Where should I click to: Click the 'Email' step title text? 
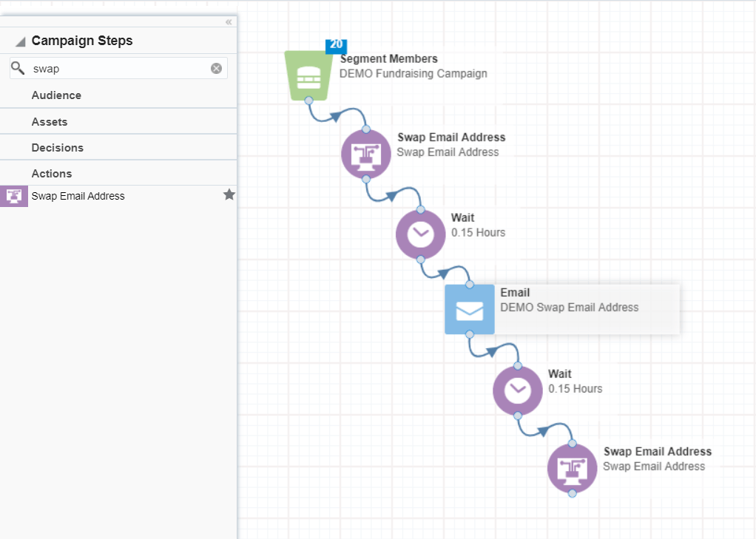pyautogui.click(x=515, y=293)
